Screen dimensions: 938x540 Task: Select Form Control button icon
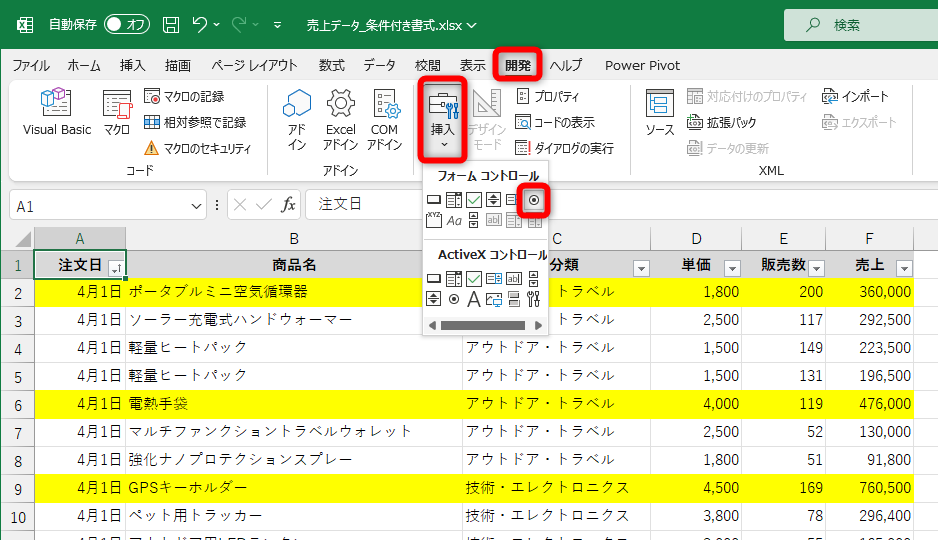pos(434,200)
